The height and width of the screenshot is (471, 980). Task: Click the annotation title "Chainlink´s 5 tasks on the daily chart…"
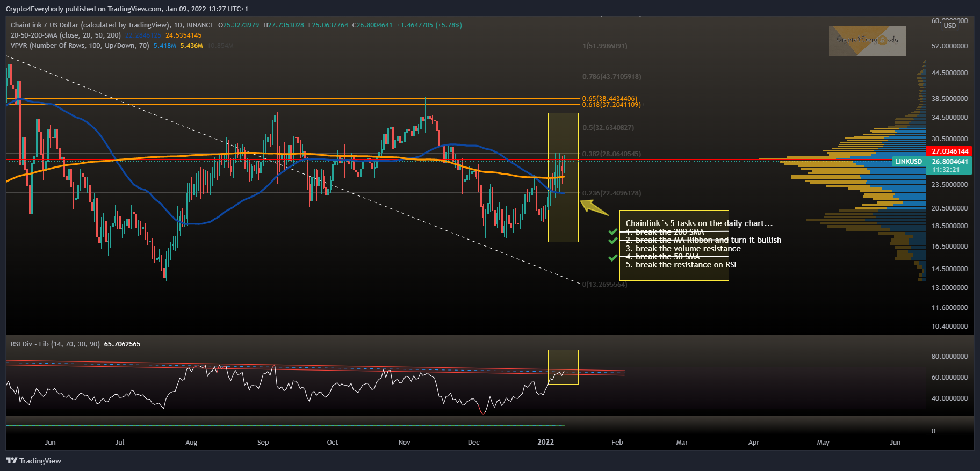[699, 223]
